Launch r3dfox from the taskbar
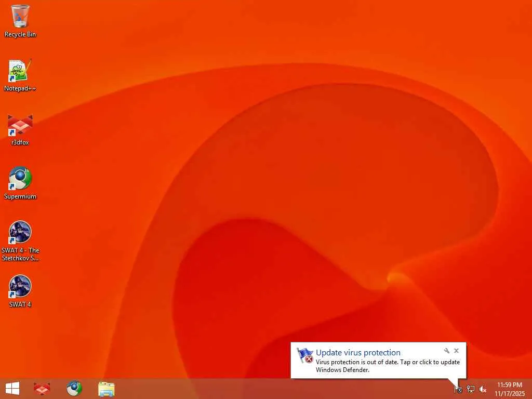Image resolution: width=532 pixels, height=399 pixels. (42, 389)
